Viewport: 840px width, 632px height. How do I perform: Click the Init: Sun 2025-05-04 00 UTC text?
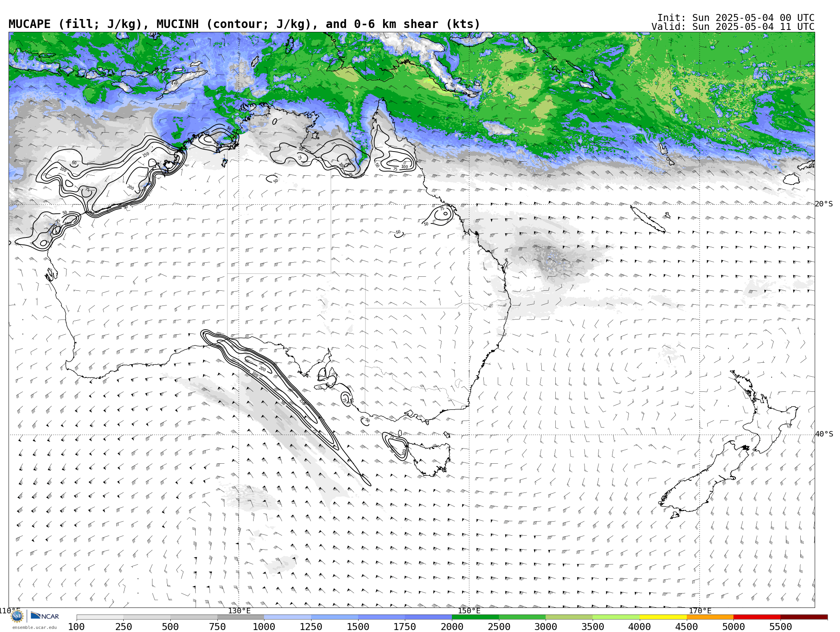tap(735, 18)
